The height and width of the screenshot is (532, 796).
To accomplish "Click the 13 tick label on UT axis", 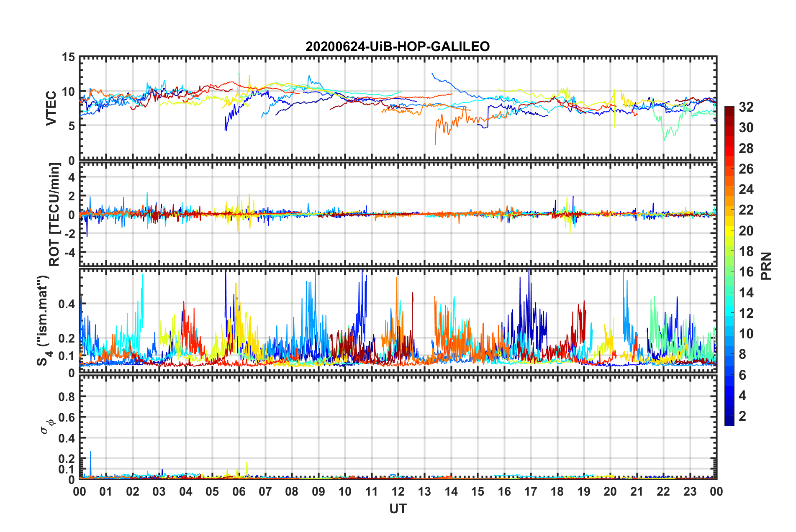I will pyautogui.click(x=425, y=491).
